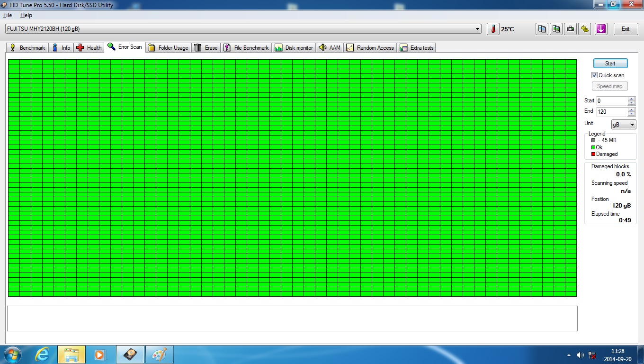The width and height of the screenshot is (644, 364).
Task: Switch to the Random Access tab
Action: click(x=370, y=48)
